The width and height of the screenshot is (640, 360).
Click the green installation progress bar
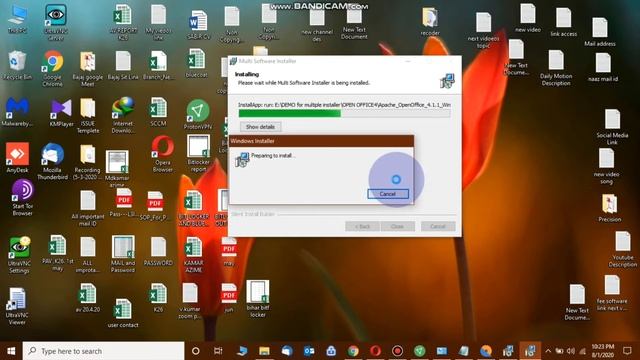[344, 113]
